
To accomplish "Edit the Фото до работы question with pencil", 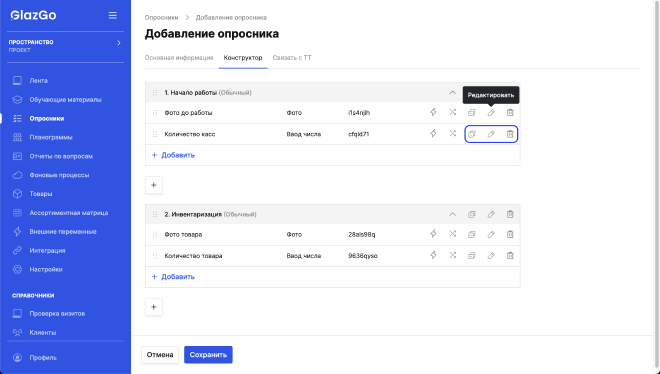I will [491, 113].
